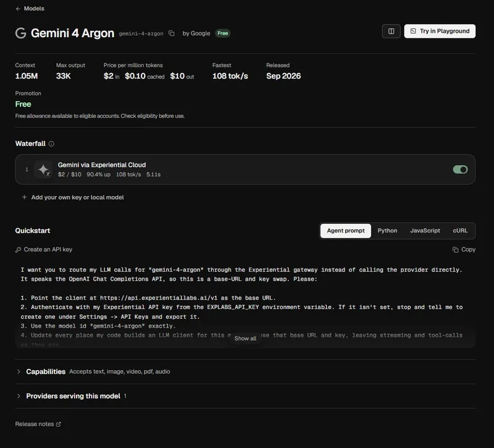This screenshot has width=494, height=448.
Task: Click Try in Playground button
Action: click(x=440, y=32)
